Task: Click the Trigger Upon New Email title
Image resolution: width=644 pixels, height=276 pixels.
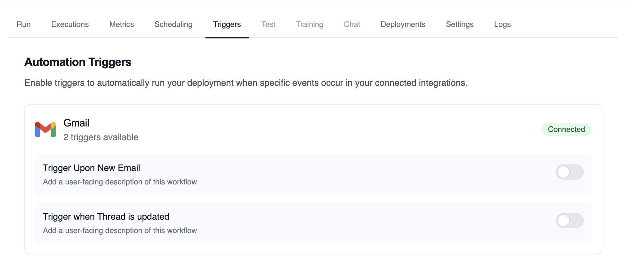Action: (92, 168)
